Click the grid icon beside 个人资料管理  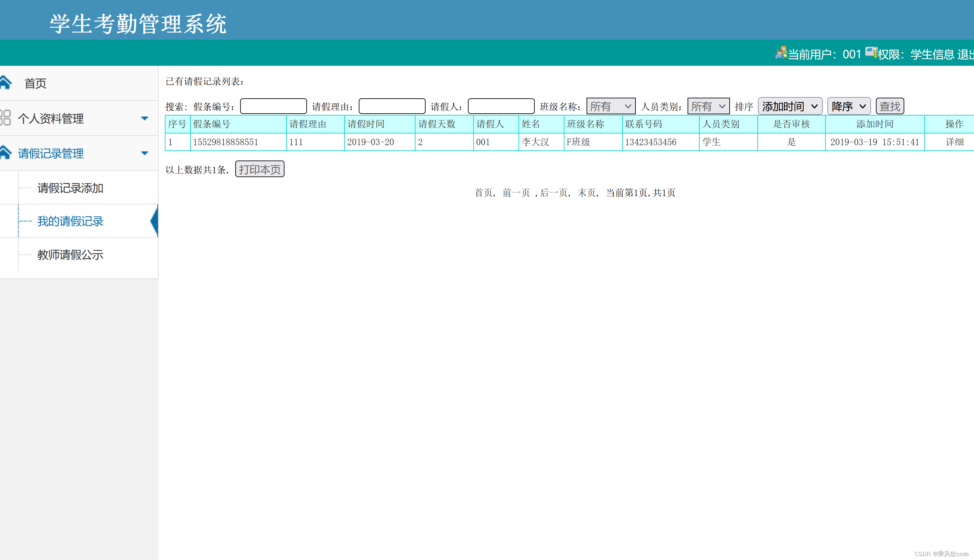point(6,118)
